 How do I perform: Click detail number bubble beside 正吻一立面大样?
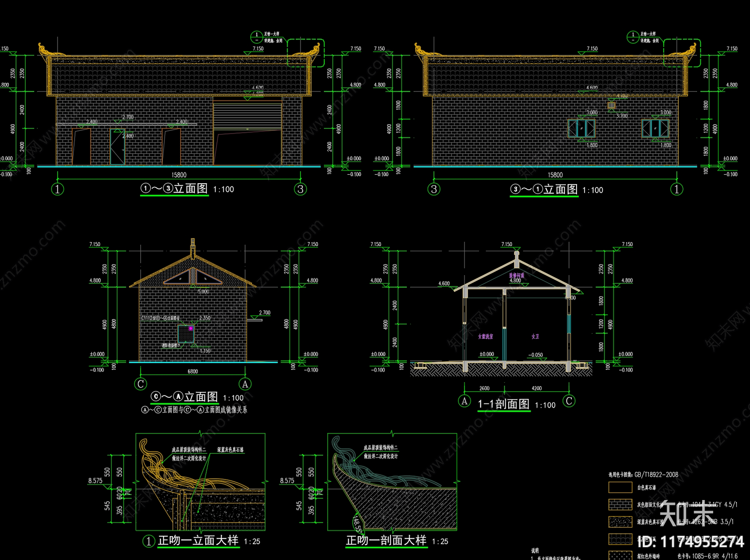coord(149,541)
